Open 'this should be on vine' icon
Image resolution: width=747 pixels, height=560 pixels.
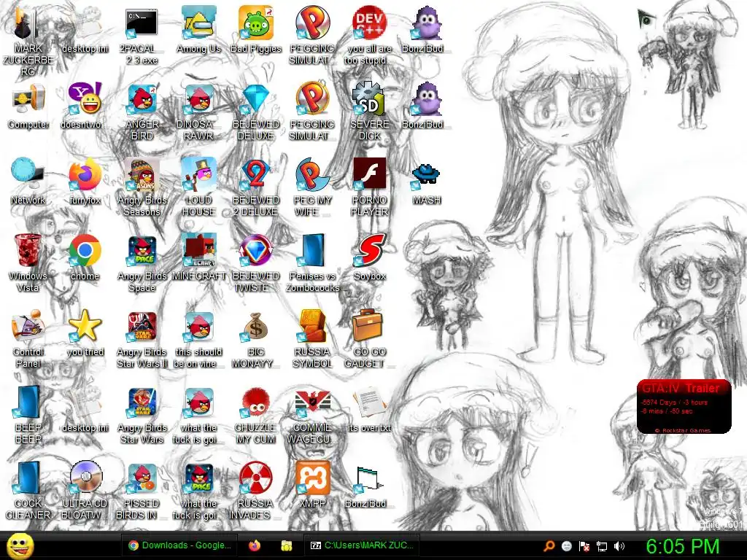point(198,327)
